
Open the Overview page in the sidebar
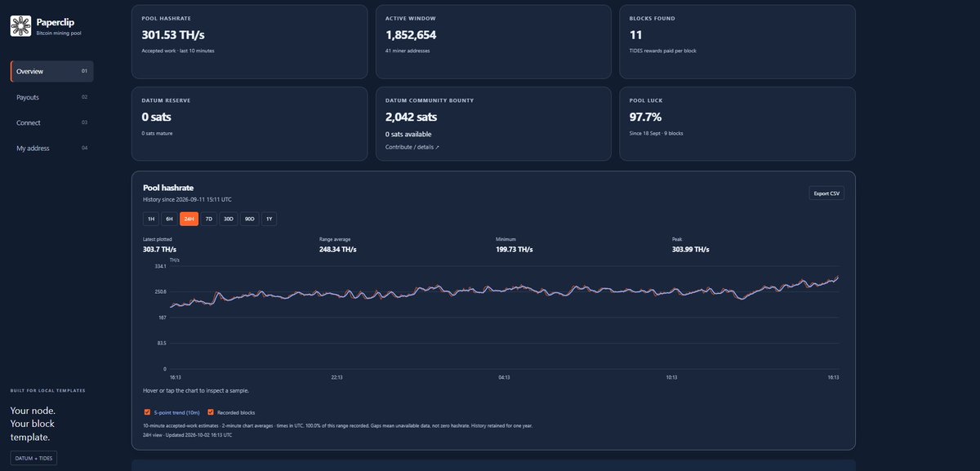click(51, 71)
